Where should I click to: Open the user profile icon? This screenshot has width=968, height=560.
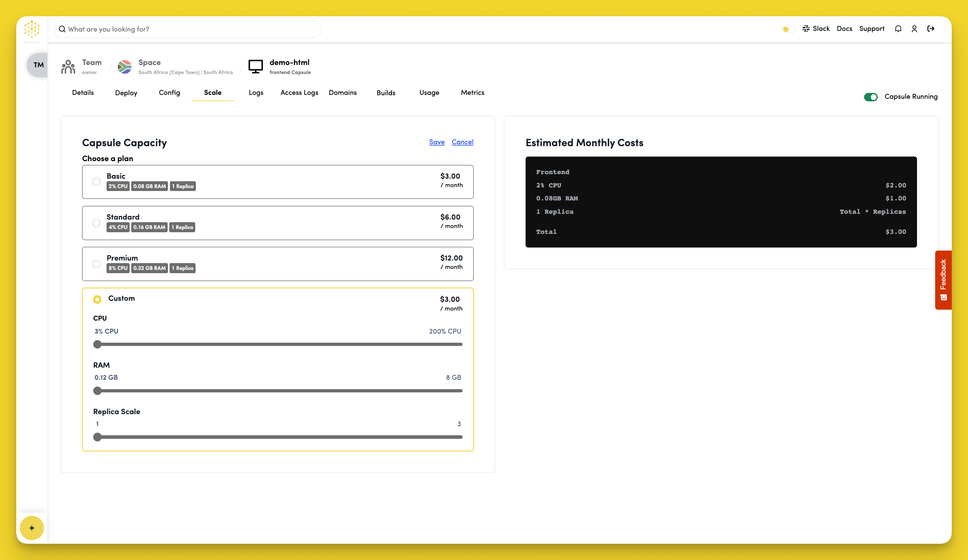pos(914,29)
